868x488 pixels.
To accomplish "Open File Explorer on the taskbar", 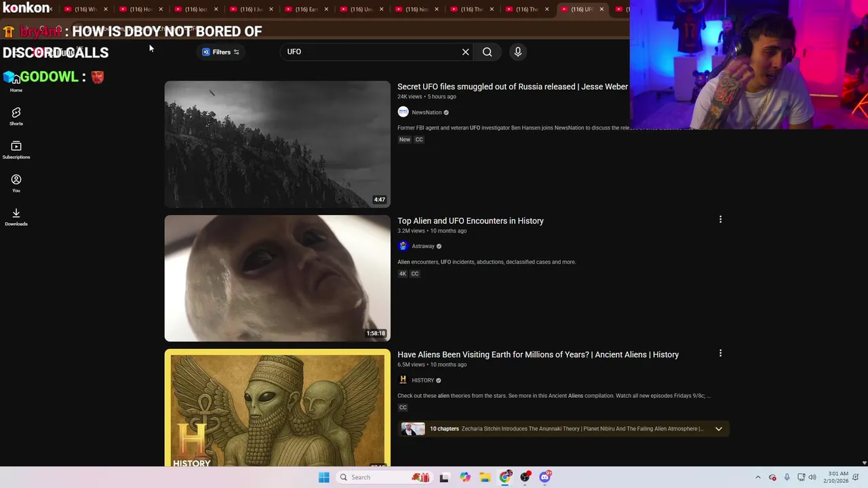I will (x=485, y=477).
